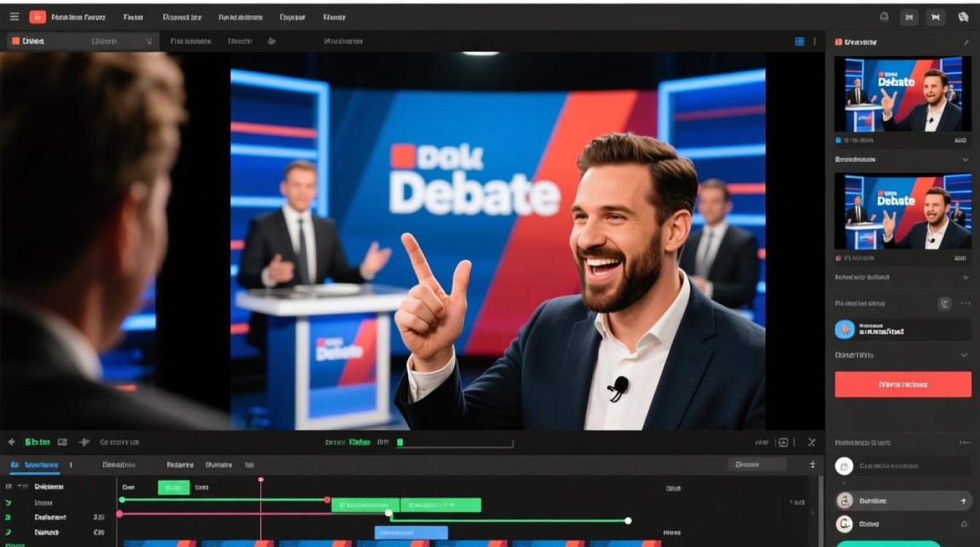Screen dimensions: 980x547
Task: Click the blue grid view icon above preview
Action: click(x=799, y=42)
